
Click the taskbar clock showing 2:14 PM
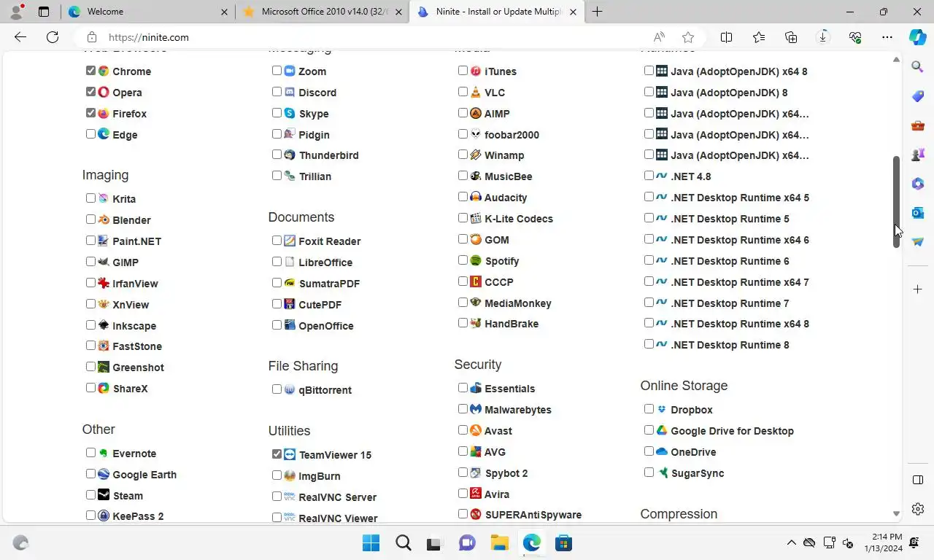[x=883, y=542]
